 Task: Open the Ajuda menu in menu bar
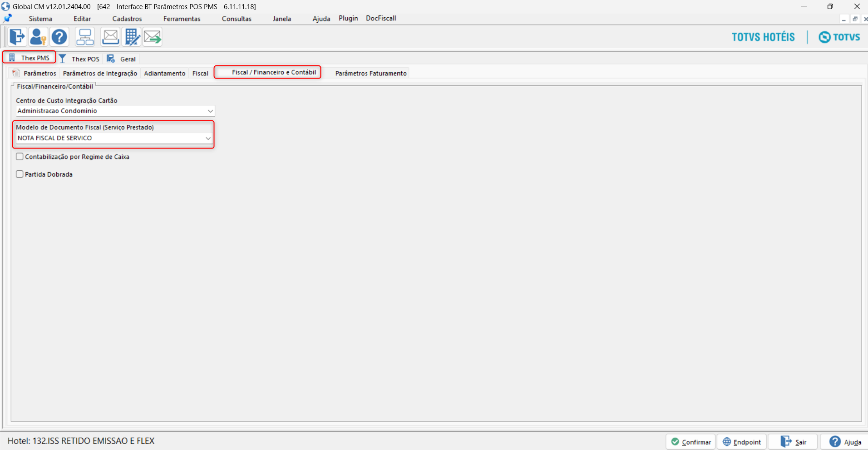321,19
